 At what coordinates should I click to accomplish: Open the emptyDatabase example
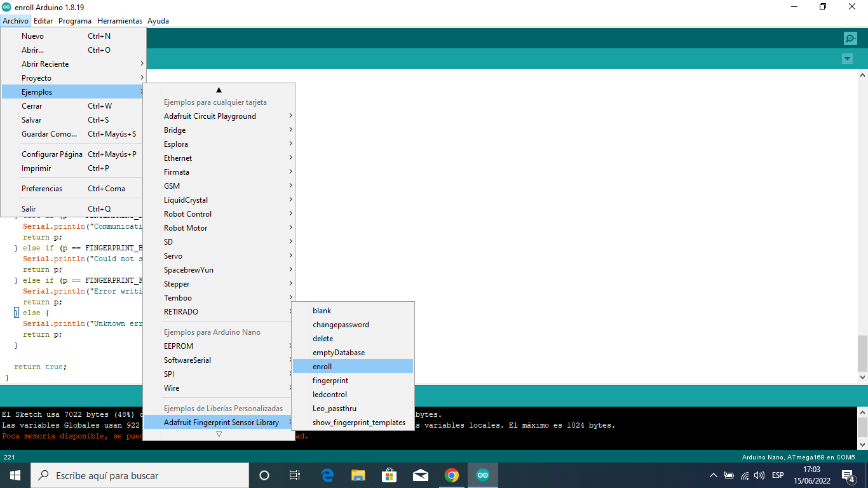click(353, 353)
